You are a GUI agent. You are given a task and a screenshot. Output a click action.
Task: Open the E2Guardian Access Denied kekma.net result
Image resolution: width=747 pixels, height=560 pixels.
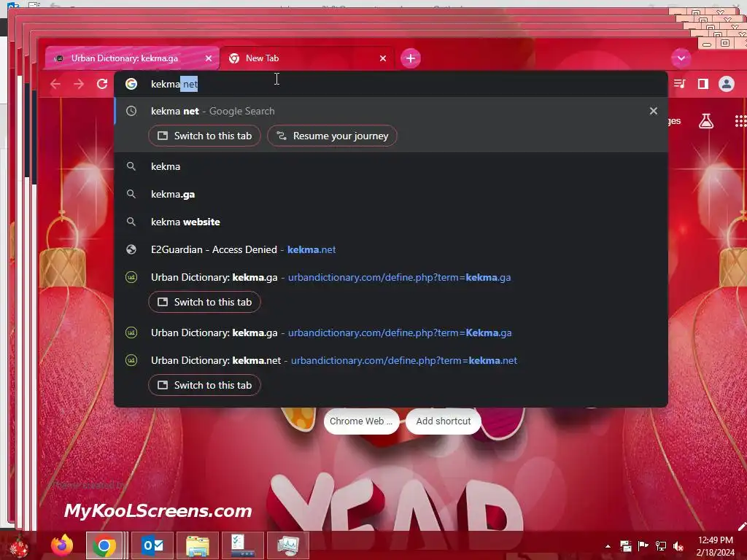point(391,249)
